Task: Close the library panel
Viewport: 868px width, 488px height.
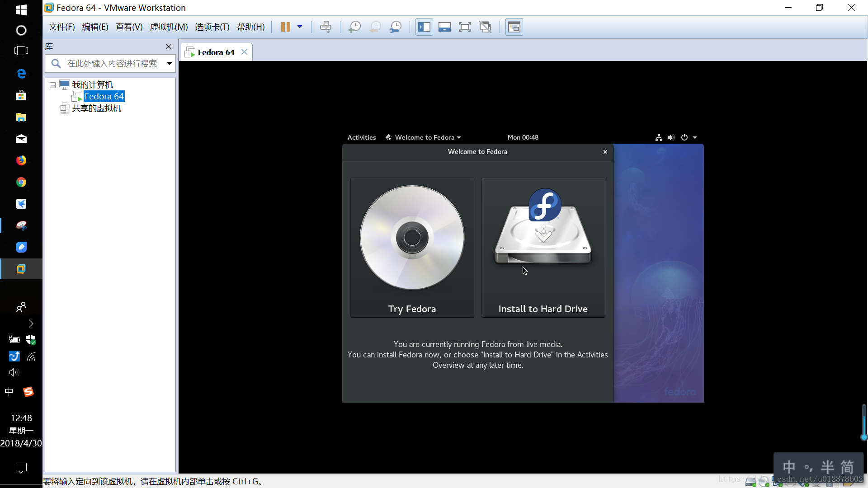Action: tap(169, 47)
